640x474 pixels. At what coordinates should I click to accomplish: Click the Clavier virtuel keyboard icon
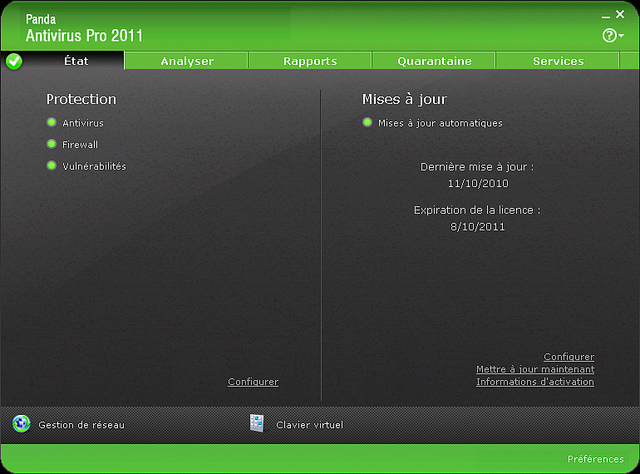point(257,423)
